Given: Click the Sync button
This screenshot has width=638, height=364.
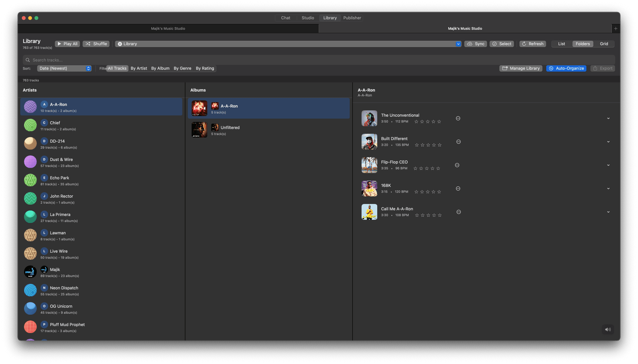Looking at the screenshot, I should [x=476, y=44].
